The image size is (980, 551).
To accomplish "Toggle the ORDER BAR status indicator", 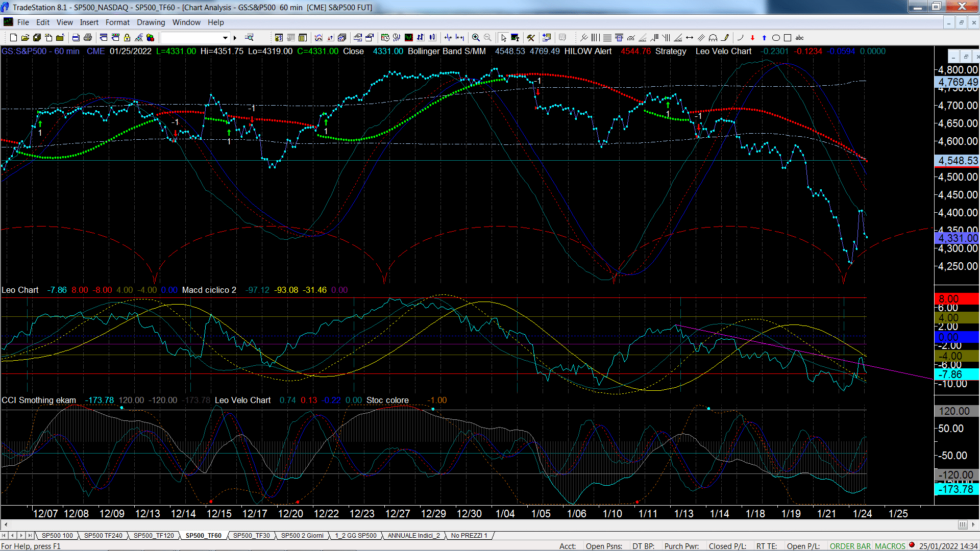I will (850, 546).
